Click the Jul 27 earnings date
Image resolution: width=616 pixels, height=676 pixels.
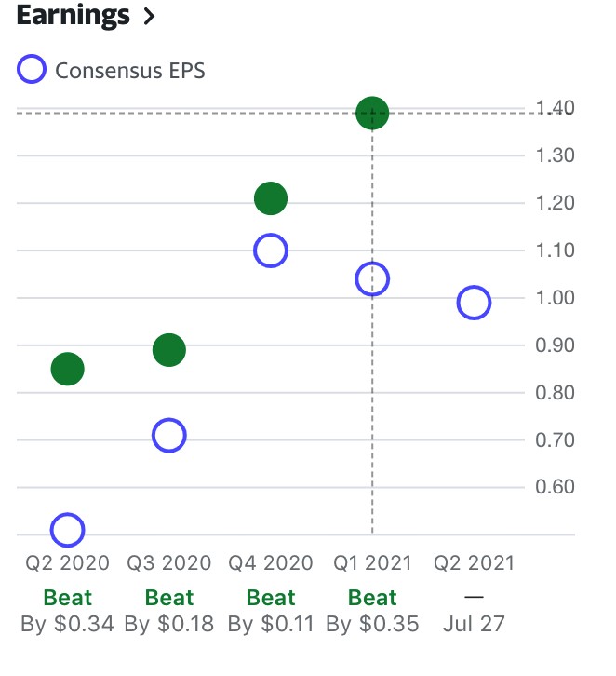pyautogui.click(x=473, y=623)
